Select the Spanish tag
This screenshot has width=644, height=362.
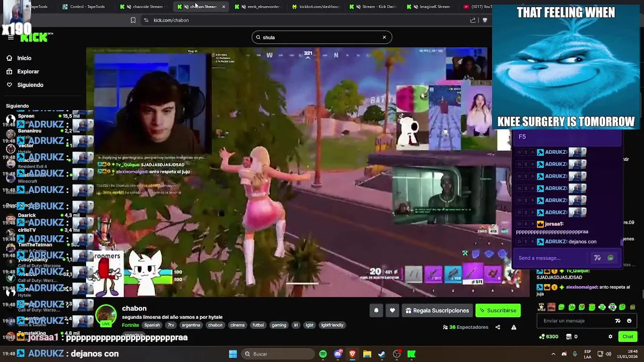pos(152,325)
